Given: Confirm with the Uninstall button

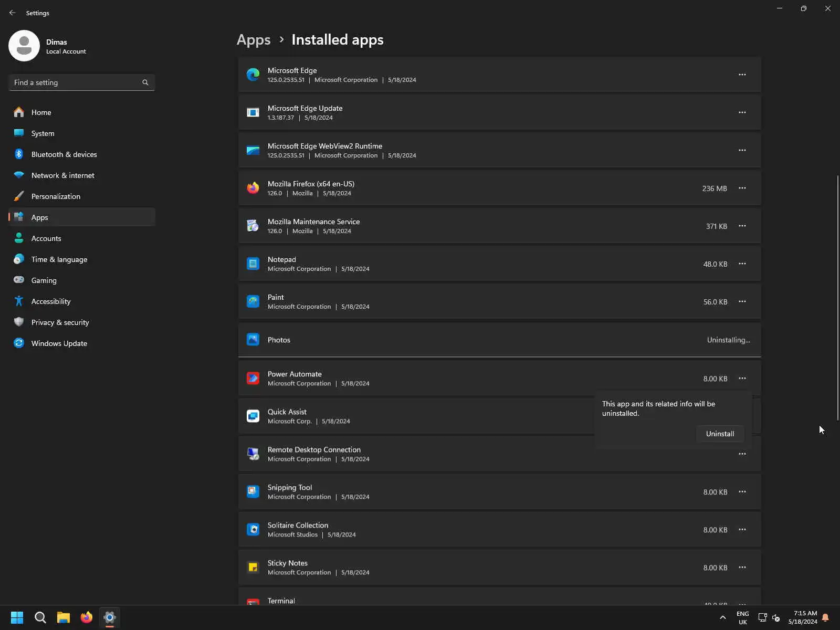Looking at the screenshot, I should pyautogui.click(x=720, y=434).
